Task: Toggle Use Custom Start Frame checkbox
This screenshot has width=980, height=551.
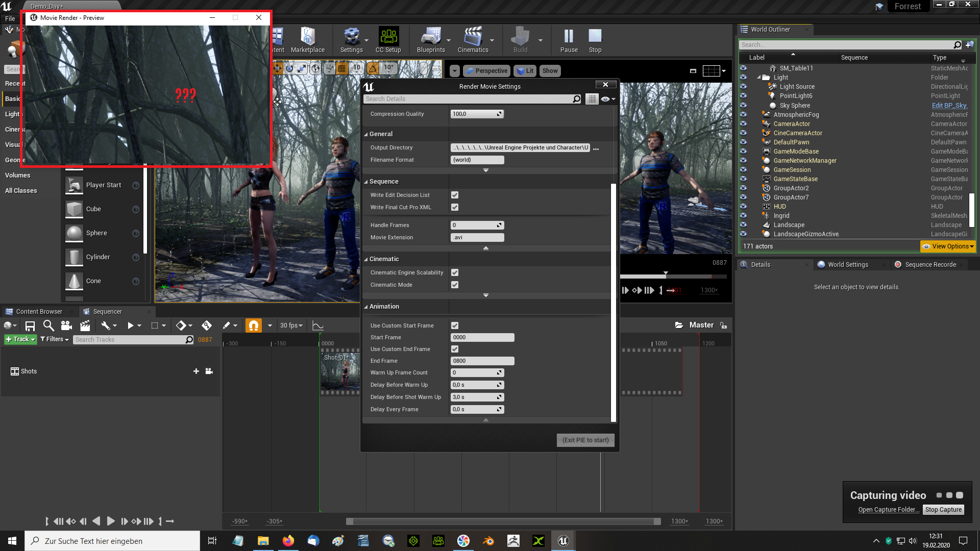Action: coord(455,325)
